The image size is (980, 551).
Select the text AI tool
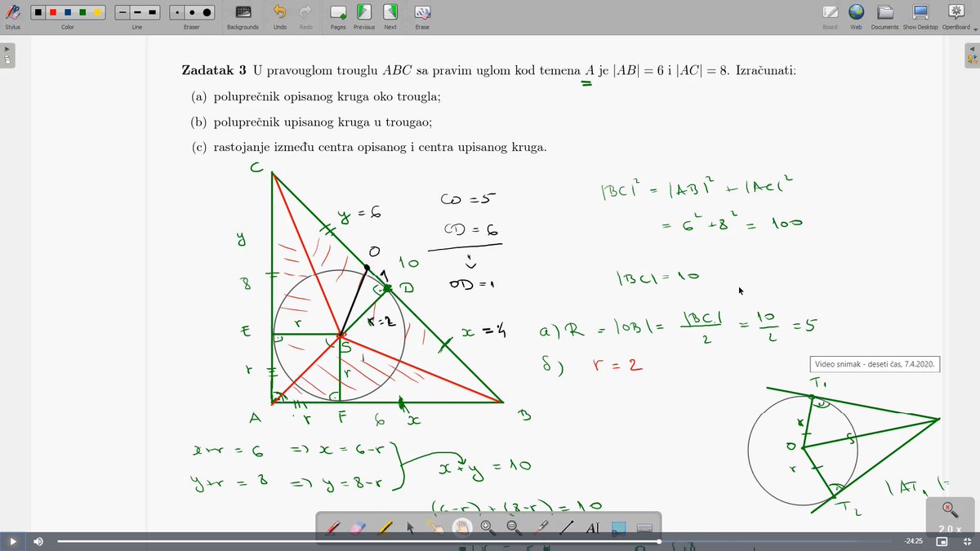pyautogui.click(x=592, y=527)
